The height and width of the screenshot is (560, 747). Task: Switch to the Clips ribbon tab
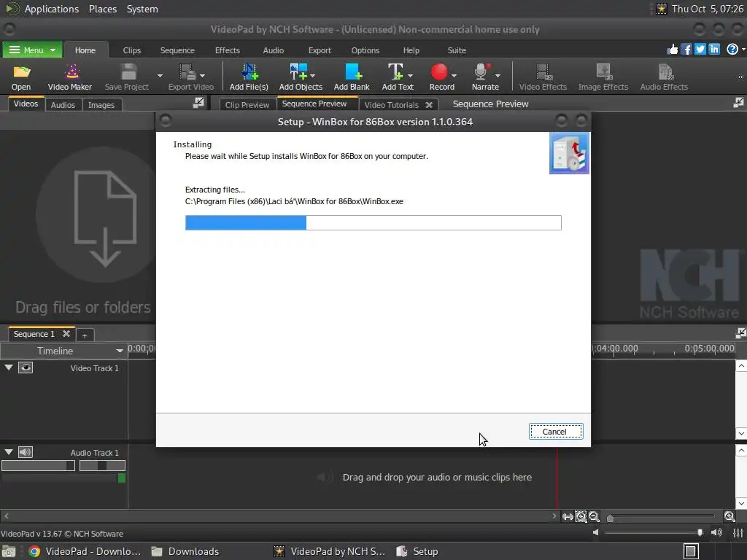tap(132, 50)
